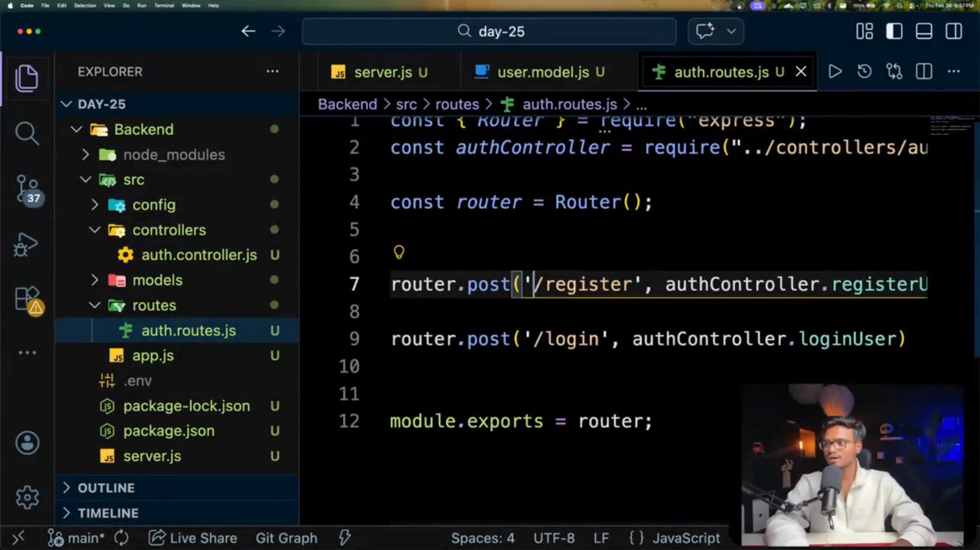Run the current file with play icon
This screenshot has height=550, width=980.
[x=835, y=72]
